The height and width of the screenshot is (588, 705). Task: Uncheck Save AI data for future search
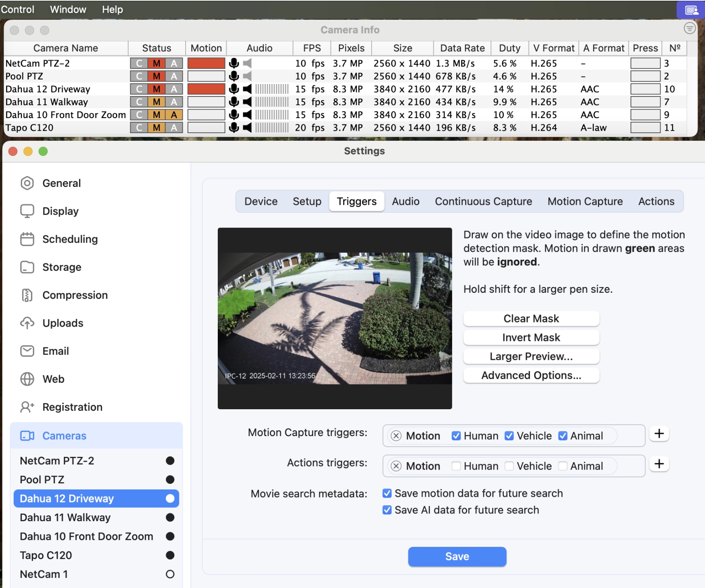pyautogui.click(x=387, y=510)
